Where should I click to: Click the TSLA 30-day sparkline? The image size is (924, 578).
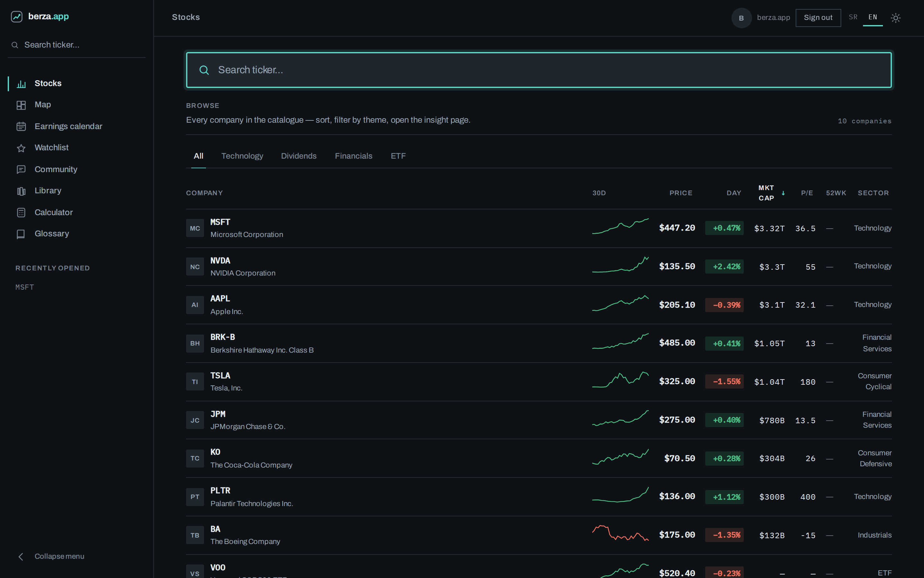coord(620,380)
